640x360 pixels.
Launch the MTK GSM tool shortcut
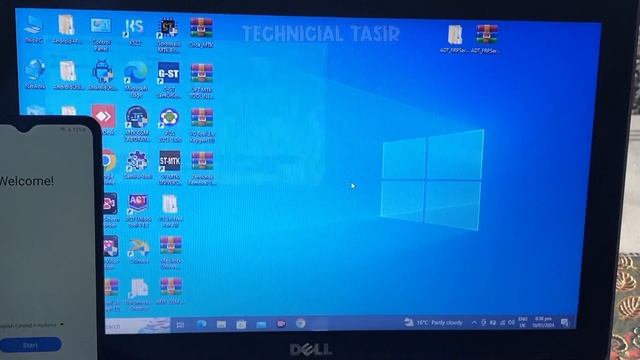click(137, 124)
